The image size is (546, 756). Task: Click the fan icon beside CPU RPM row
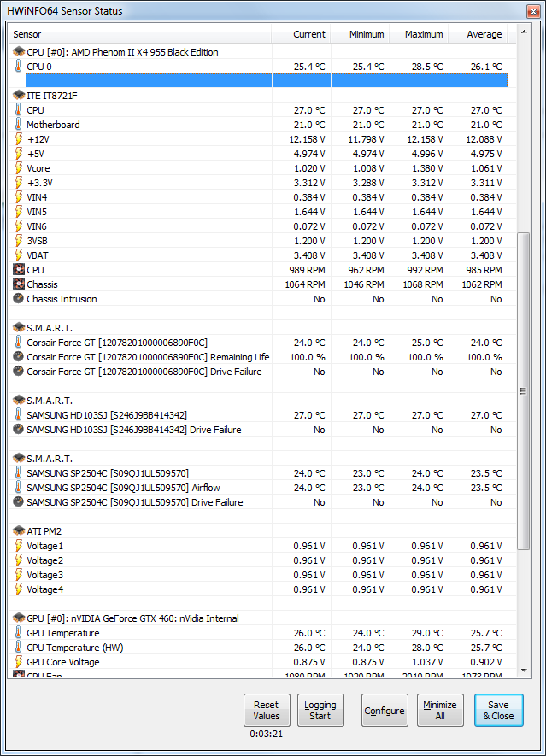coord(18,270)
